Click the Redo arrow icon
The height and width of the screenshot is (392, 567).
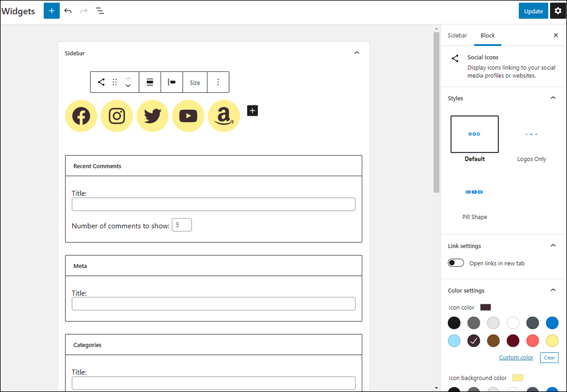coord(84,11)
